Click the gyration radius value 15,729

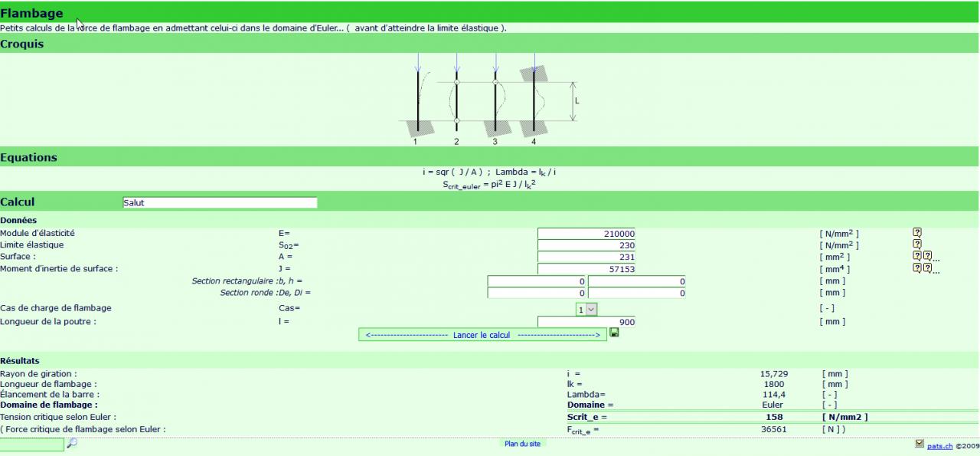tap(774, 374)
